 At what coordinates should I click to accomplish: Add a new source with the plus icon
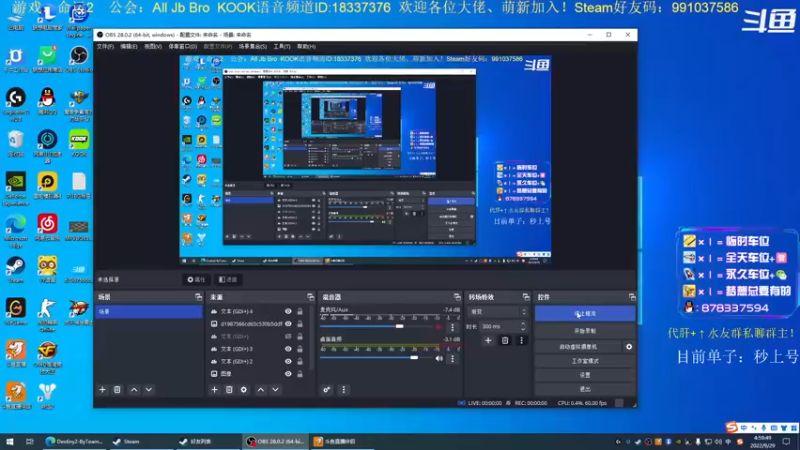pyautogui.click(x=214, y=390)
